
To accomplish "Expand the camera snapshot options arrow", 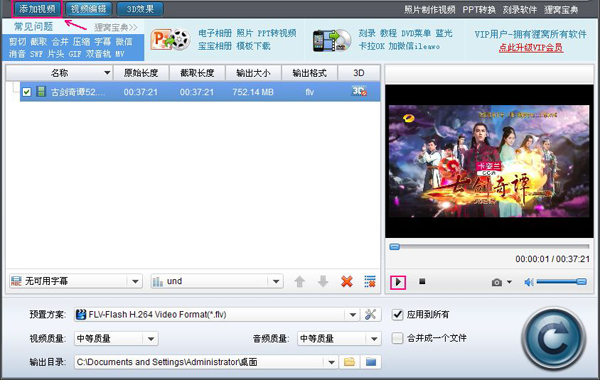I will (x=509, y=282).
